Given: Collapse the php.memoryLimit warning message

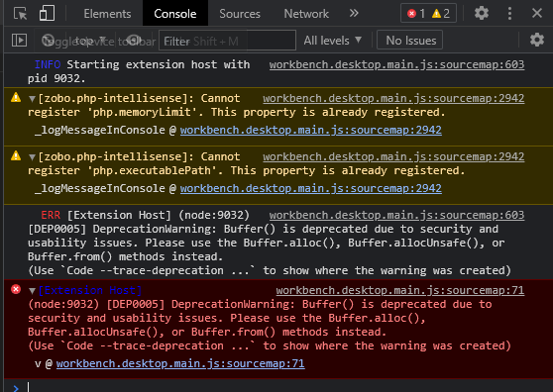Looking at the screenshot, I should pyautogui.click(x=32, y=99).
